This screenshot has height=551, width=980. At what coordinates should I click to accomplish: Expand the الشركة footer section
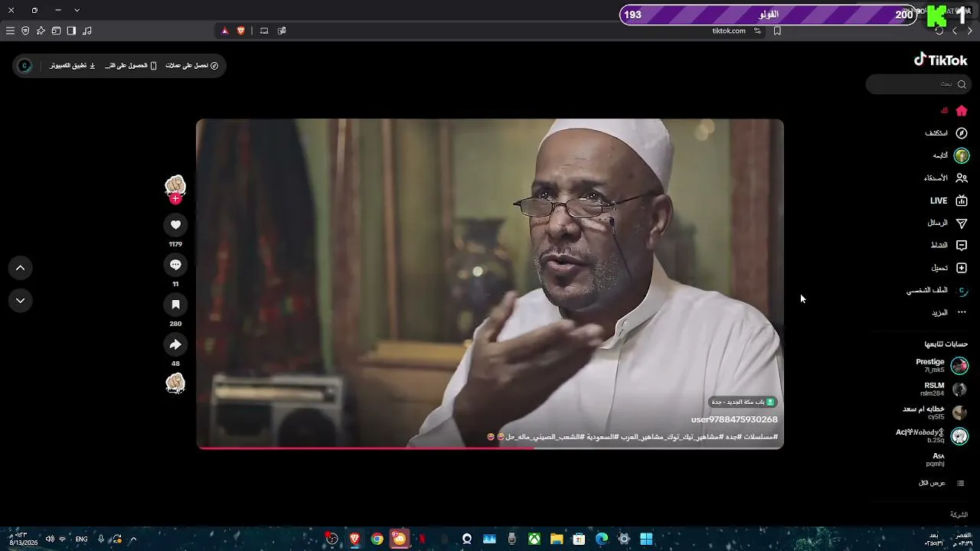point(959,515)
